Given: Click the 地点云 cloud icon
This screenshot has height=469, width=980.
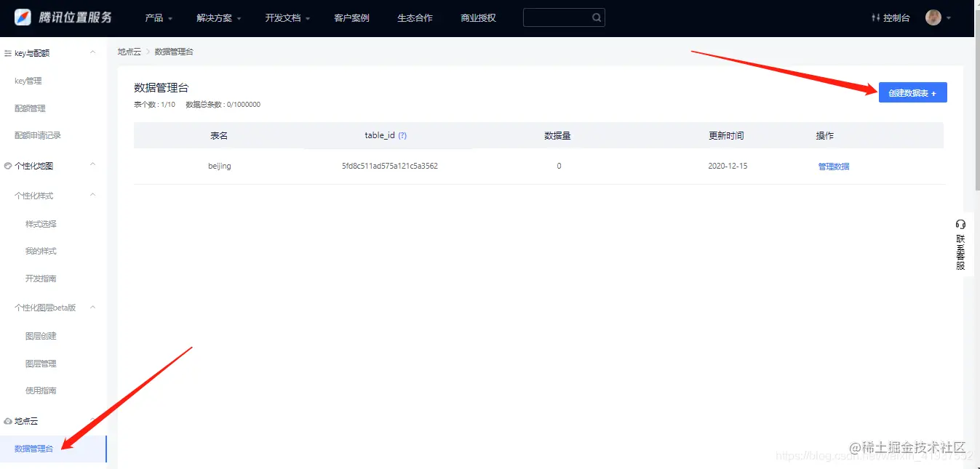Looking at the screenshot, I should tap(8, 422).
